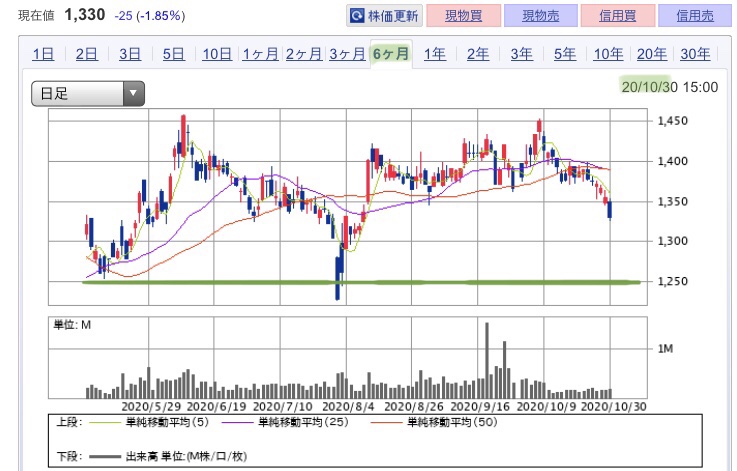737x471 pixels.
Task: Click the 単純移動平均(50) legend entry
Action: 434,422
